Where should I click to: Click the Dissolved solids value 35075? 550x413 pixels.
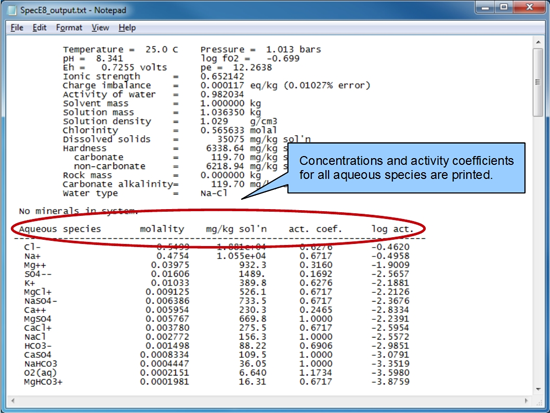coord(231,139)
